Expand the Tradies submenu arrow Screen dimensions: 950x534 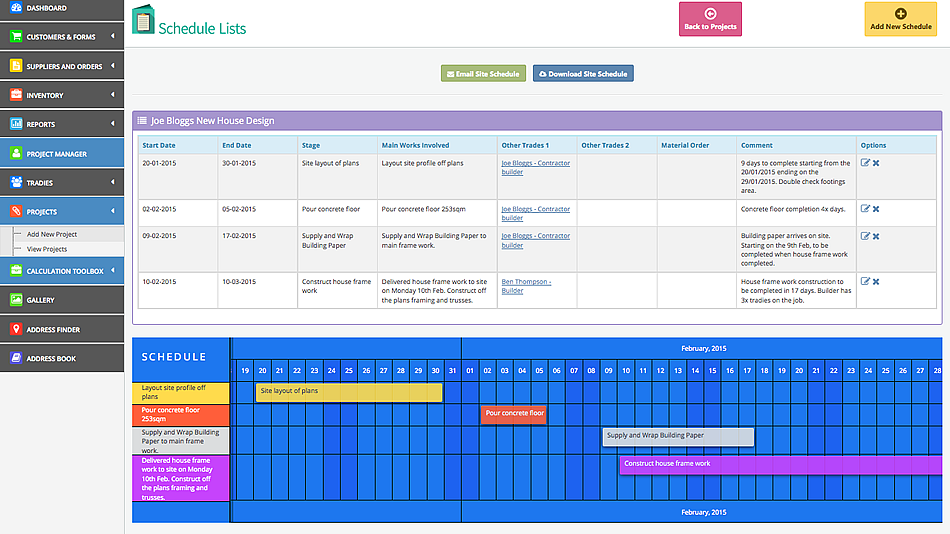point(113,182)
